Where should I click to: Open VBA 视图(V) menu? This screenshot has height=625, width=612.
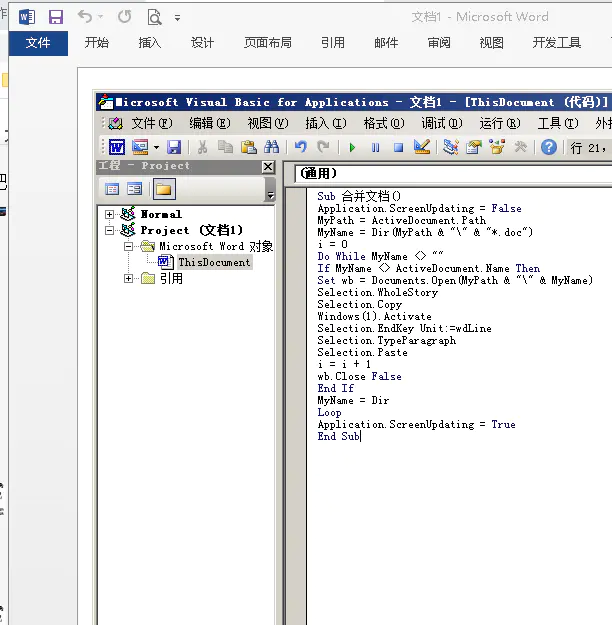click(268, 123)
